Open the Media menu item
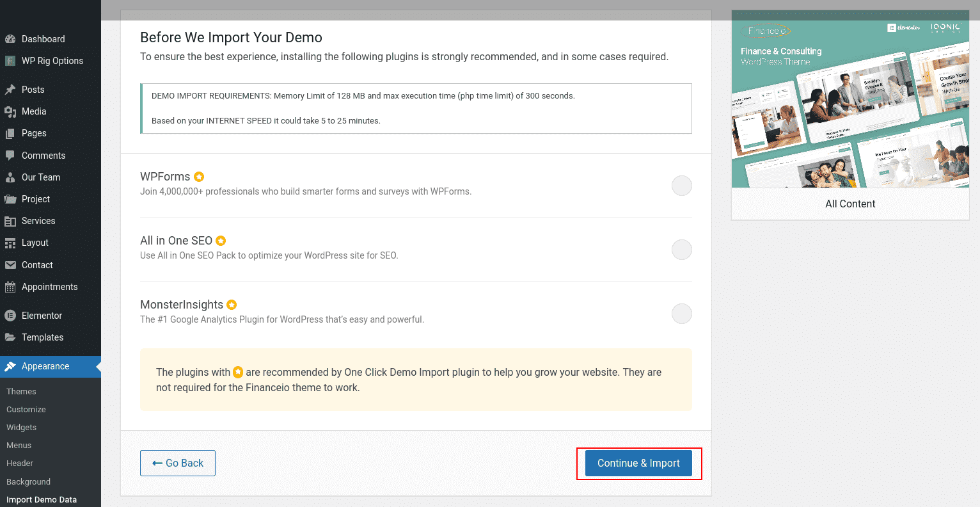 coord(51,111)
